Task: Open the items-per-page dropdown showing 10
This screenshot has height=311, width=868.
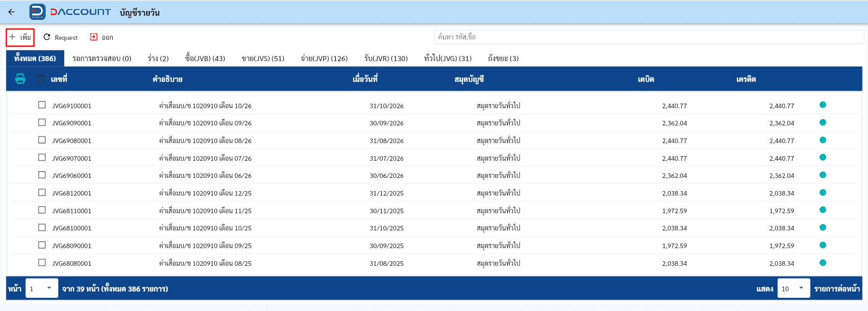Action: tap(793, 288)
